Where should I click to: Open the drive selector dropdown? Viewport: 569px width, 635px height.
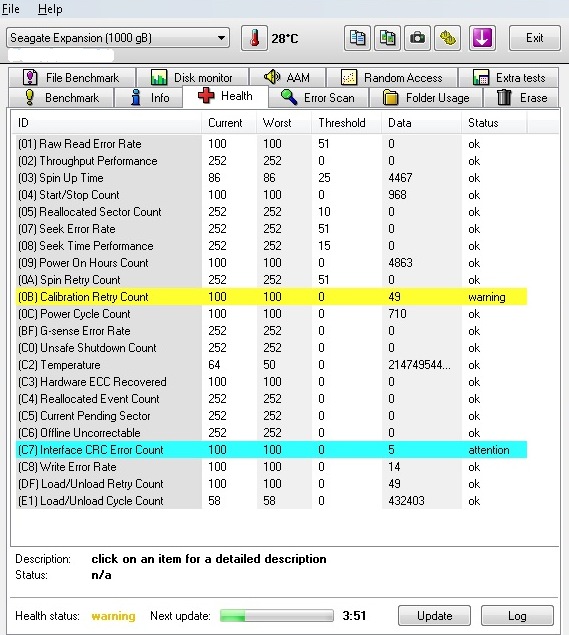coord(118,38)
